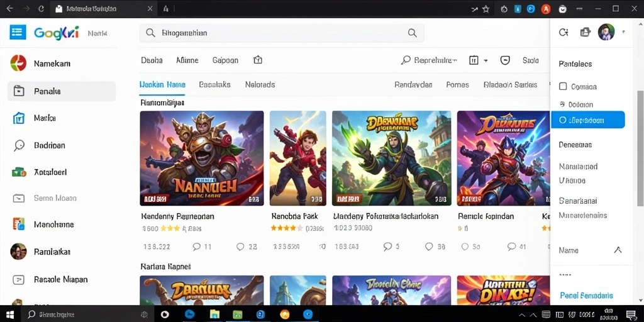The image size is (644, 322).
Task: Click the Gogkri logo
Action: click(x=56, y=33)
